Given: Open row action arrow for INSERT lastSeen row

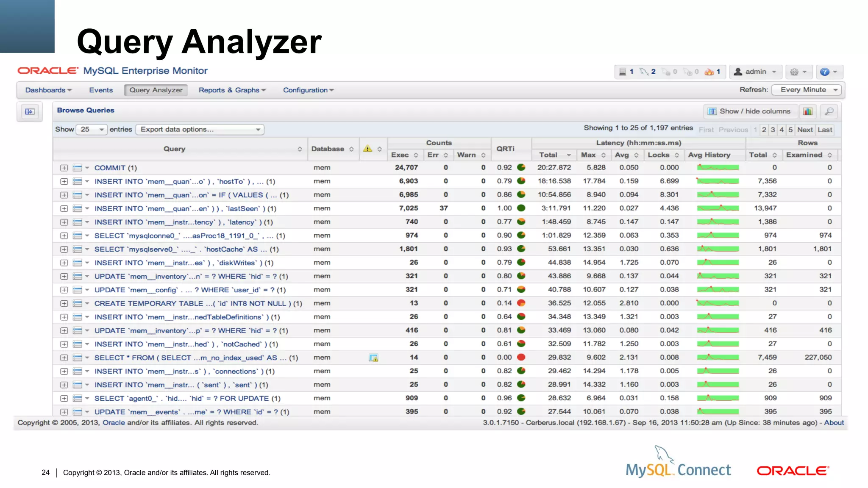Looking at the screenshot, I should click(87, 209).
